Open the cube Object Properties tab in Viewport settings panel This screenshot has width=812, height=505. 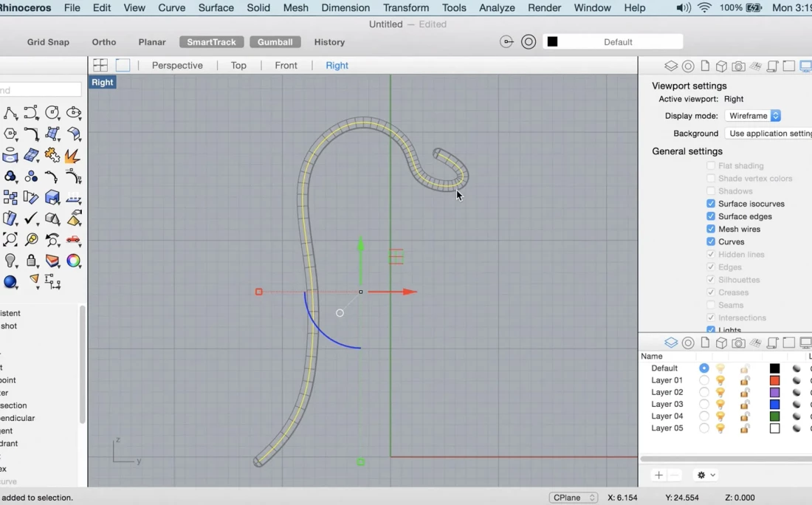[721, 66]
